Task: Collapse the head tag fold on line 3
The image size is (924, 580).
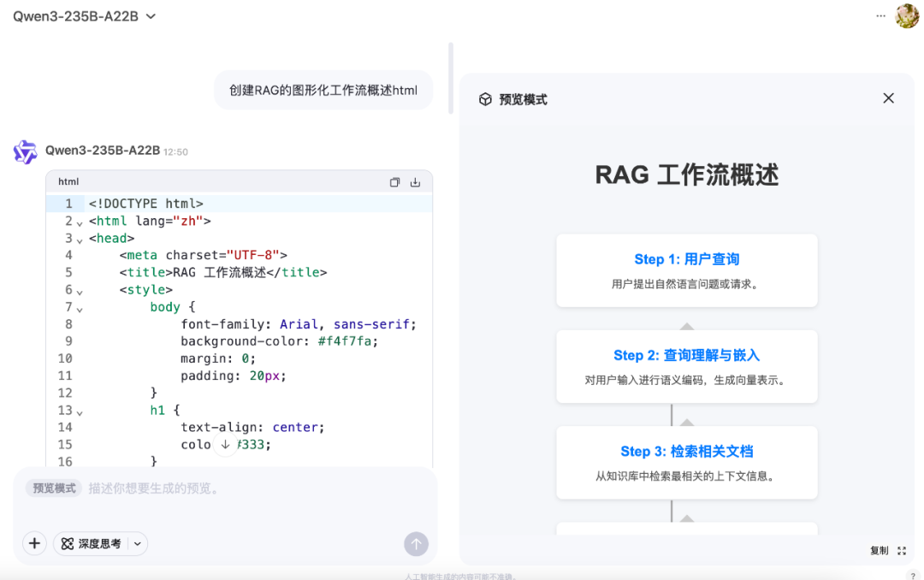Action: point(80,240)
